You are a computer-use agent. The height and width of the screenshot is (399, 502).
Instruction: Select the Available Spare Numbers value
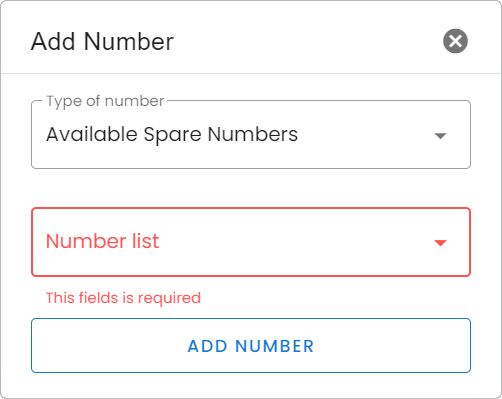(x=172, y=135)
